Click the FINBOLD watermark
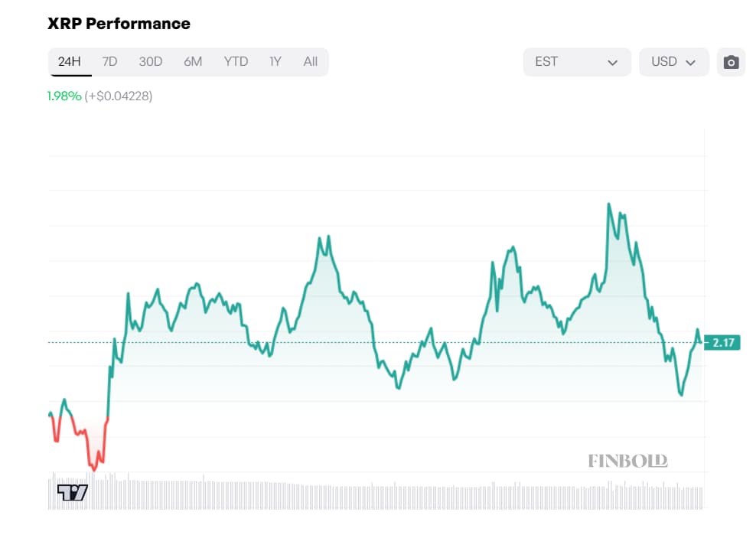 click(x=628, y=461)
